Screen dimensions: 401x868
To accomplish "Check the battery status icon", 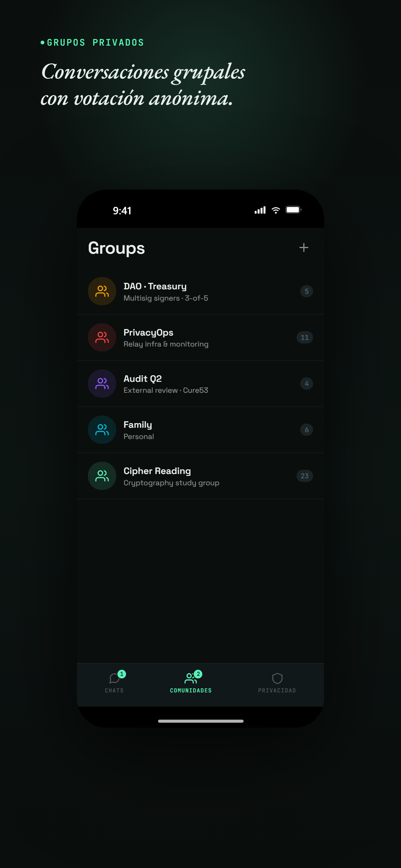I will [294, 210].
